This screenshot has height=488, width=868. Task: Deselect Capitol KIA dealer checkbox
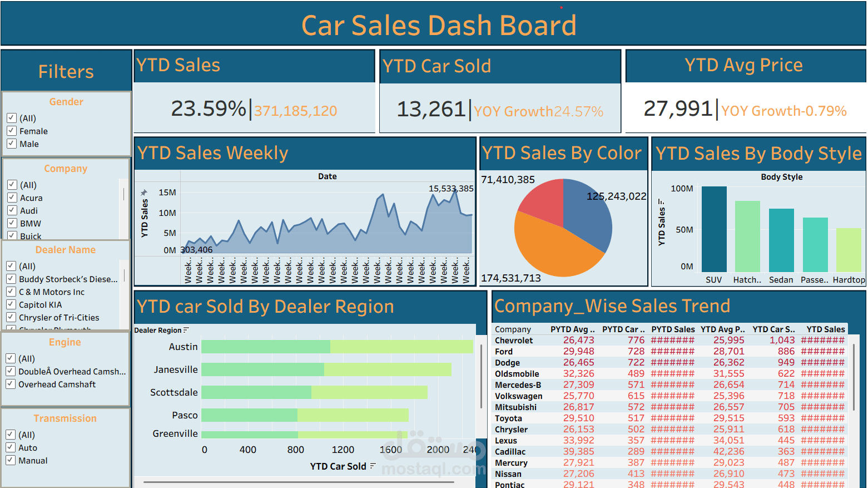11,304
